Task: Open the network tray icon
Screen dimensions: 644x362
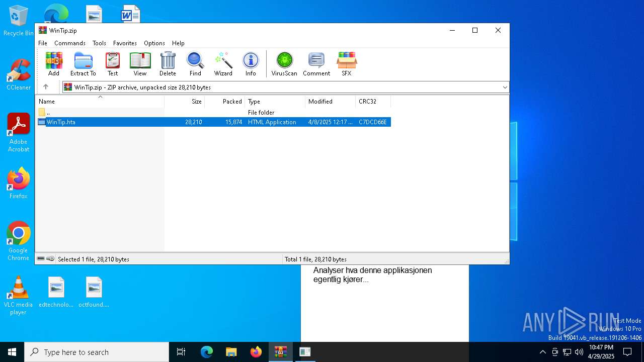Action: [567, 352]
